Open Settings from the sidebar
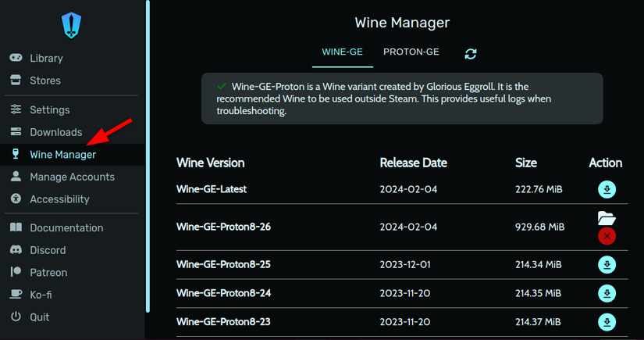 (50, 109)
